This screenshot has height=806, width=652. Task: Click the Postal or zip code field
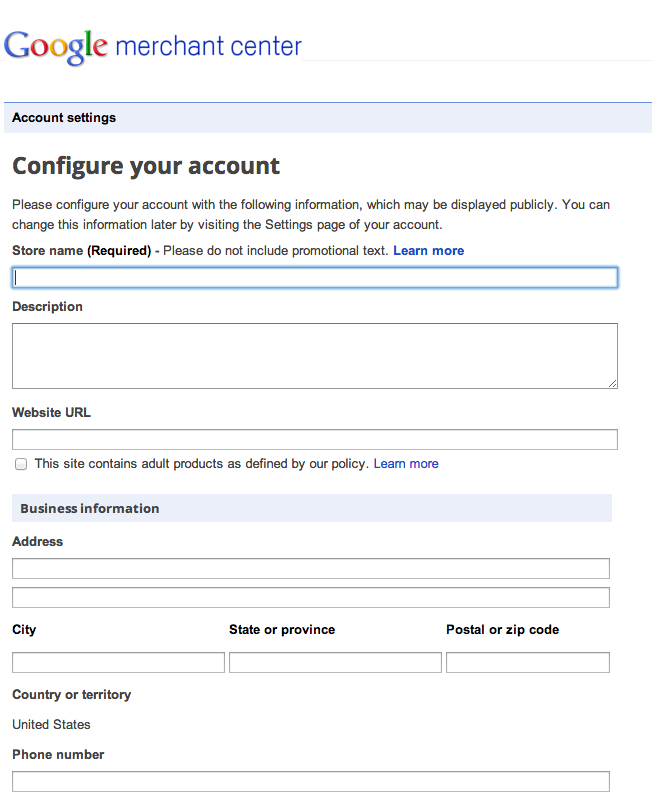[527, 662]
